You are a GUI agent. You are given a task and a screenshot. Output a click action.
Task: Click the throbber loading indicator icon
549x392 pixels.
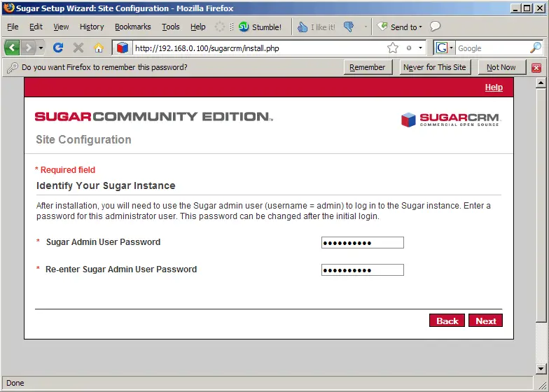[x=220, y=27]
